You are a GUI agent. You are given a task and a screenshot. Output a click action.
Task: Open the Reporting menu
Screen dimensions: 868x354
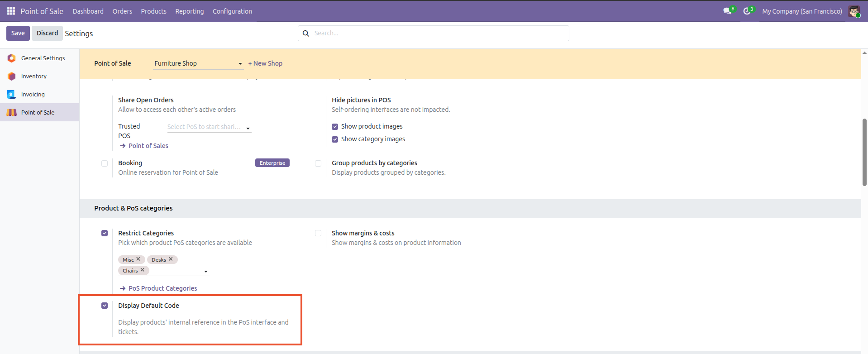[x=190, y=11]
